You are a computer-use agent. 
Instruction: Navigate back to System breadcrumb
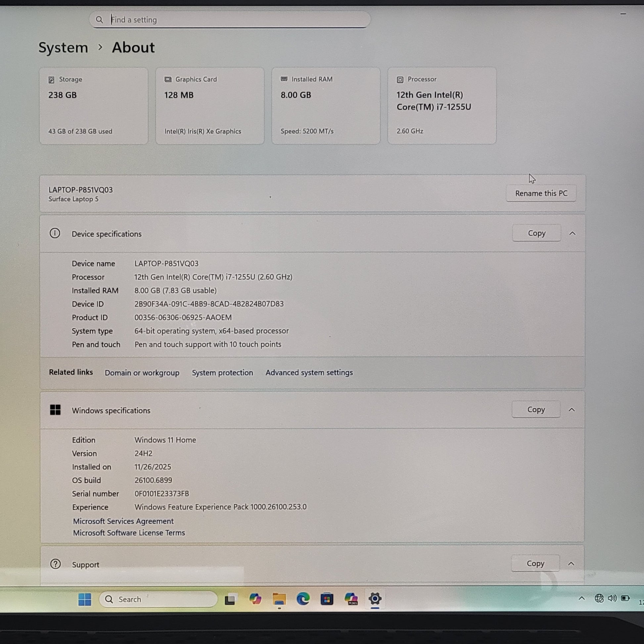click(63, 47)
